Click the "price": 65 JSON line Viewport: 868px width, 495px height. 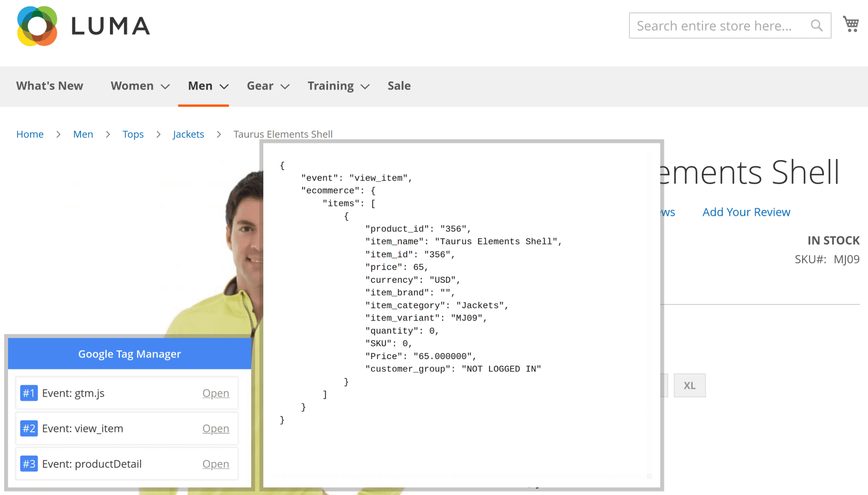click(x=397, y=267)
